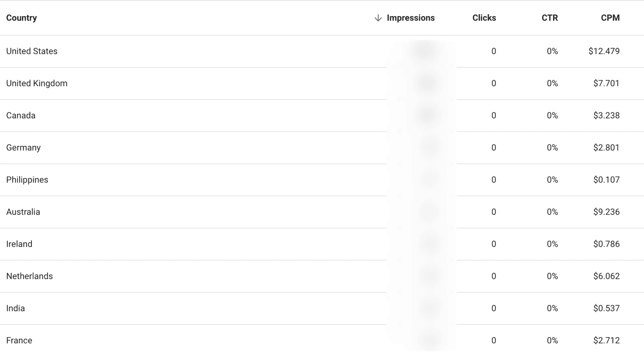This screenshot has height=356, width=644.
Task: Sort table by CTR column
Action: tap(549, 18)
